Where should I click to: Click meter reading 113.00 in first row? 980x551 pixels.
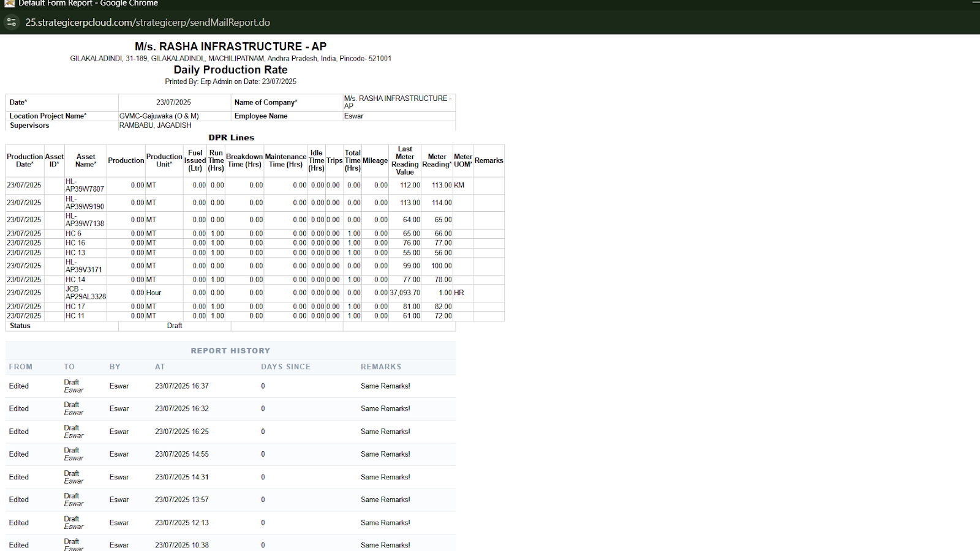[442, 186]
